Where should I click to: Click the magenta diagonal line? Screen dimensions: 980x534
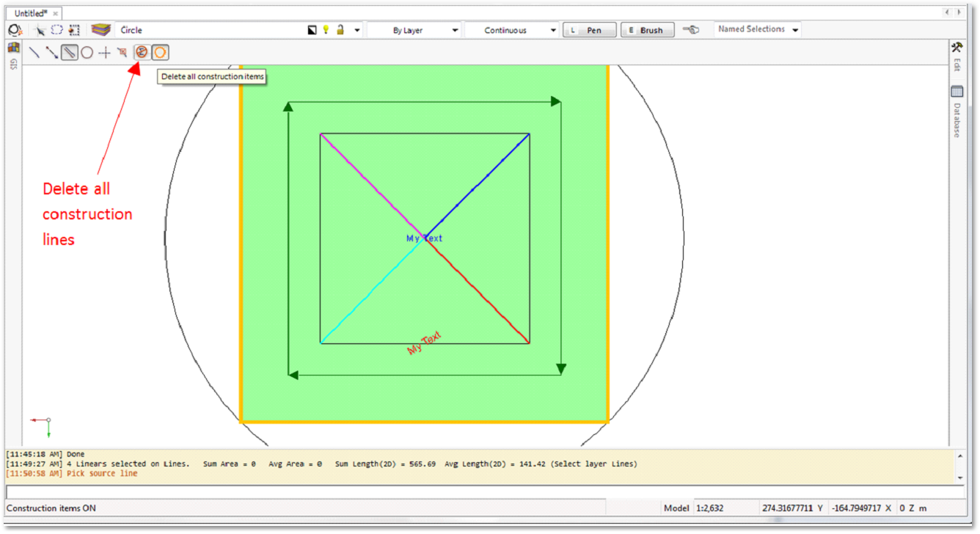tap(372, 186)
